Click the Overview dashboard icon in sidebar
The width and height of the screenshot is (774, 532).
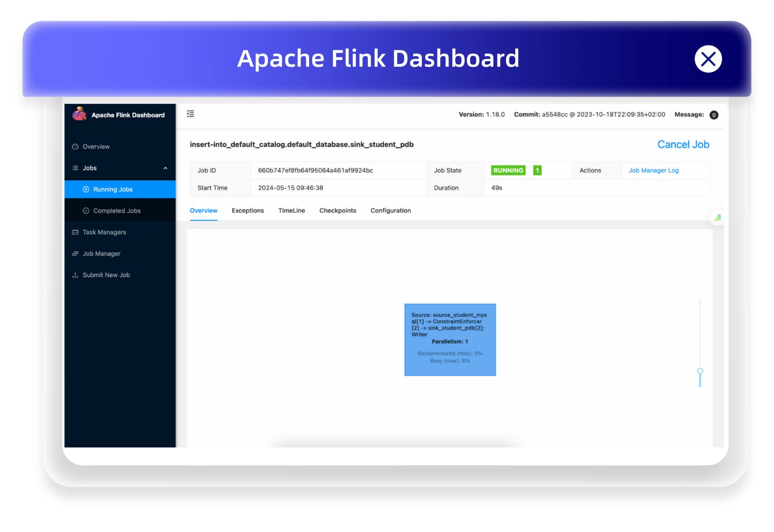(x=75, y=147)
